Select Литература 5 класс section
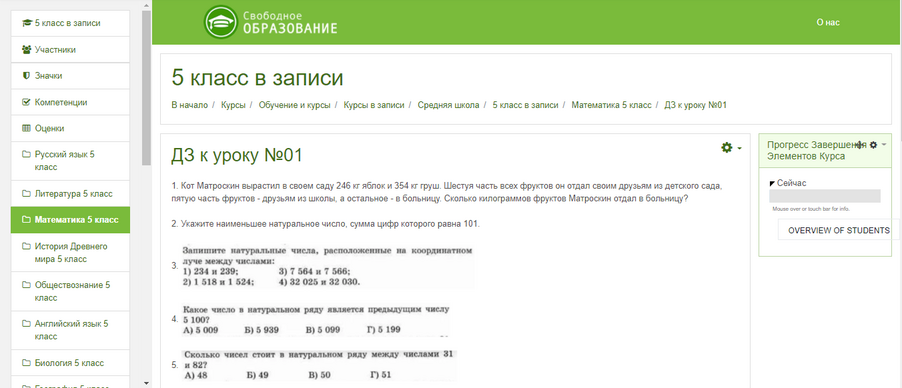 coord(70,193)
